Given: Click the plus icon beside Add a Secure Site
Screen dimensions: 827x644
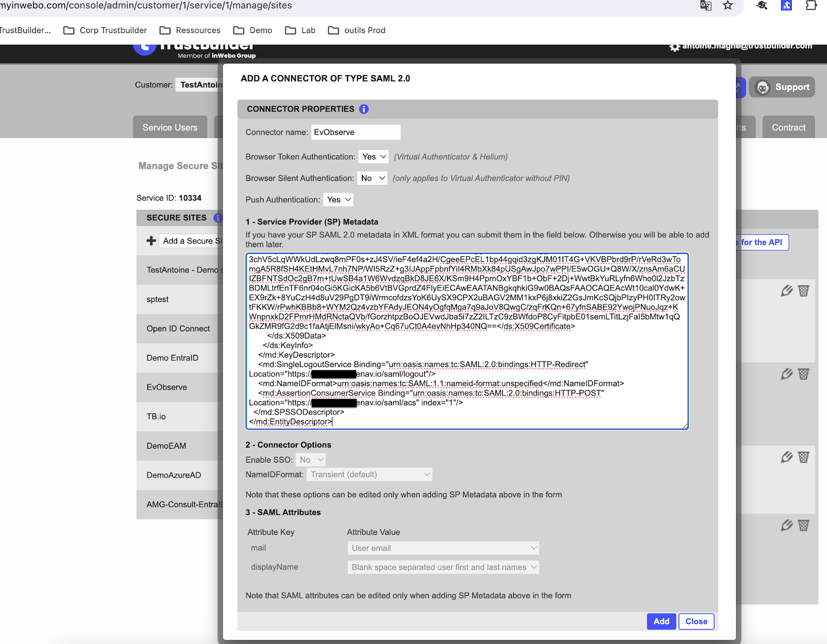Looking at the screenshot, I should tap(151, 241).
